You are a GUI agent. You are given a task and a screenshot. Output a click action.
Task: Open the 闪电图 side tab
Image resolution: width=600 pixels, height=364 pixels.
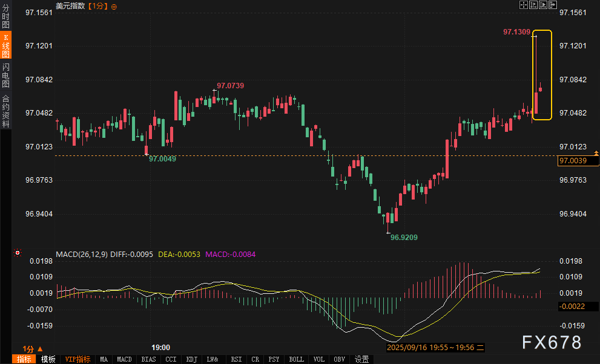5,76
